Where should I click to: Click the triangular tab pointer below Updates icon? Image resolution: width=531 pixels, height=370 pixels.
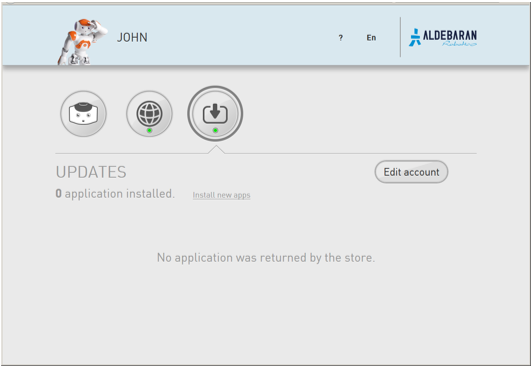[x=216, y=150]
